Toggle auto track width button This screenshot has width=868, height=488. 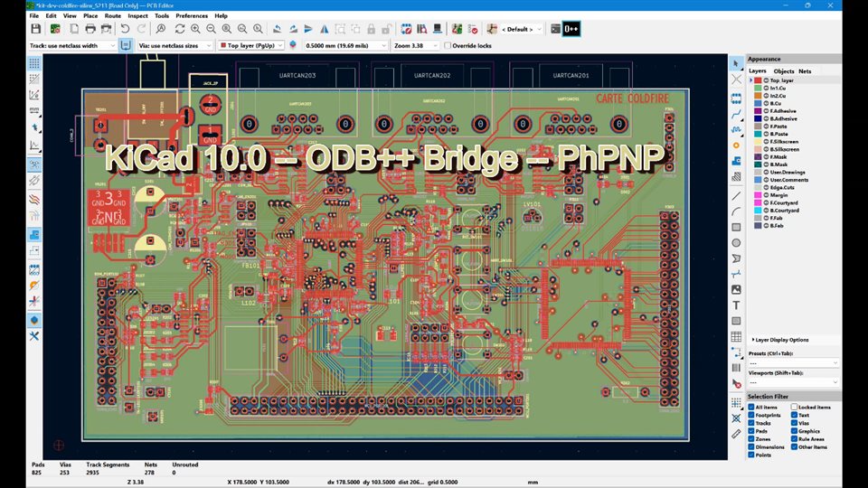(126, 45)
